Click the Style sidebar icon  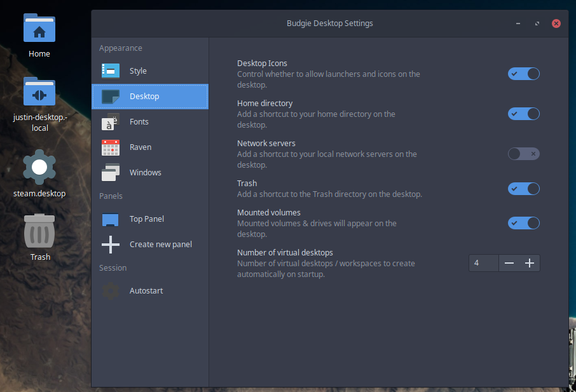111,71
